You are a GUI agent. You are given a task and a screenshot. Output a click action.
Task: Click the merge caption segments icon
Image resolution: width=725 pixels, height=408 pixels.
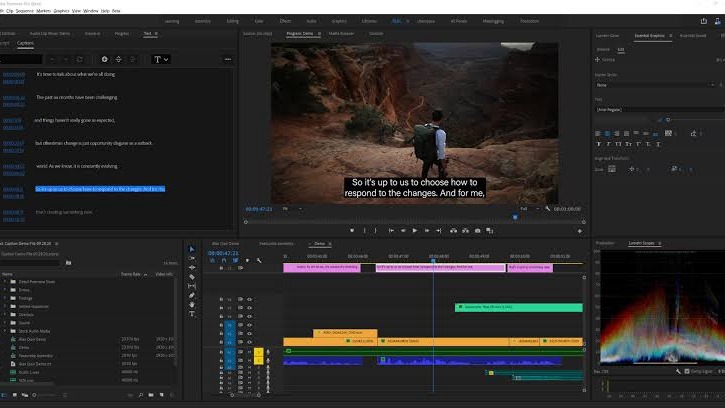click(133, 59)
